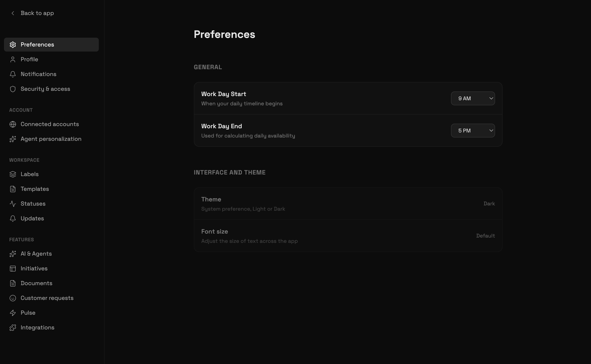Click the Profile person icon
Image resolution: width=591 pixels, height=364 pixels.
[x=13, y=59]
